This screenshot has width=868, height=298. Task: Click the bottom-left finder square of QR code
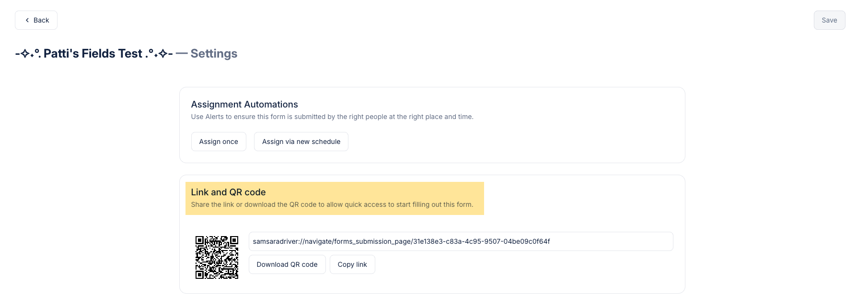point(199,274)
